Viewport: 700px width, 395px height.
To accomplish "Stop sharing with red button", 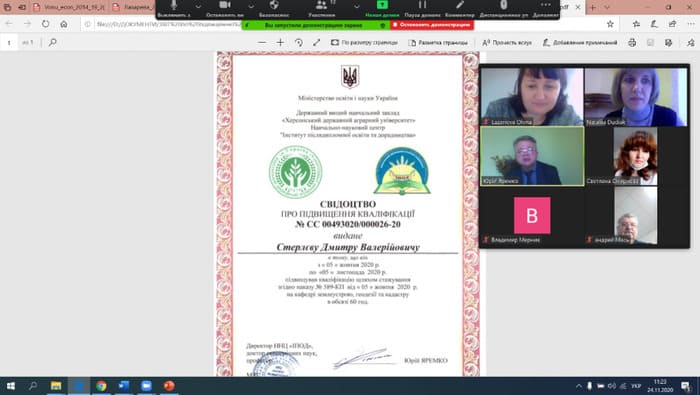I will click(x=432, y=25).
